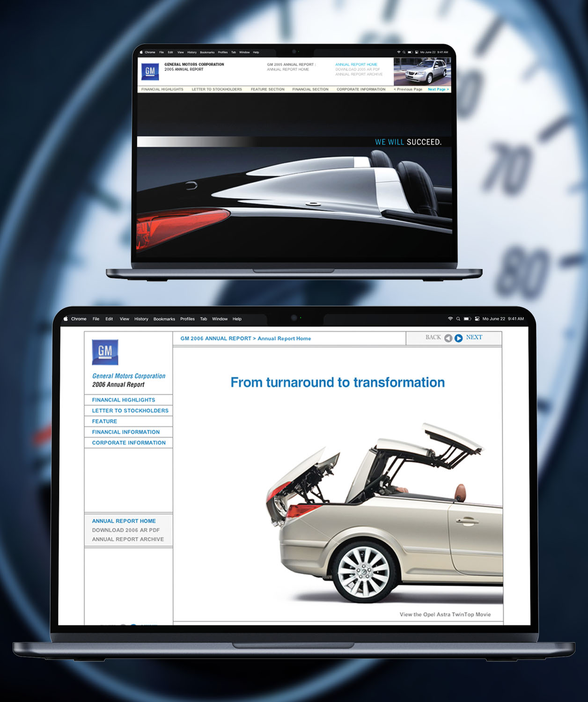Click View the Opel Astra TwinTop Movie
588x702 pixels.
click(x=445, y=614)
